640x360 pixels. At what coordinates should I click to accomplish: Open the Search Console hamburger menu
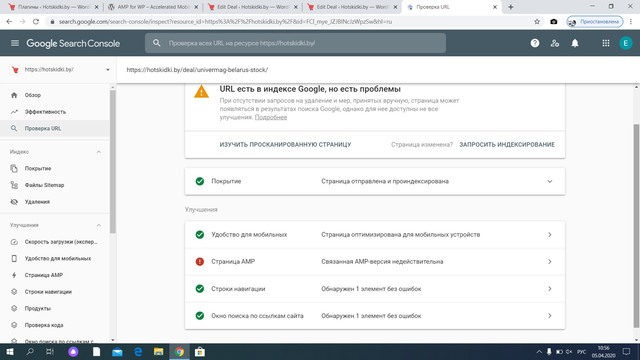point(15,43)
